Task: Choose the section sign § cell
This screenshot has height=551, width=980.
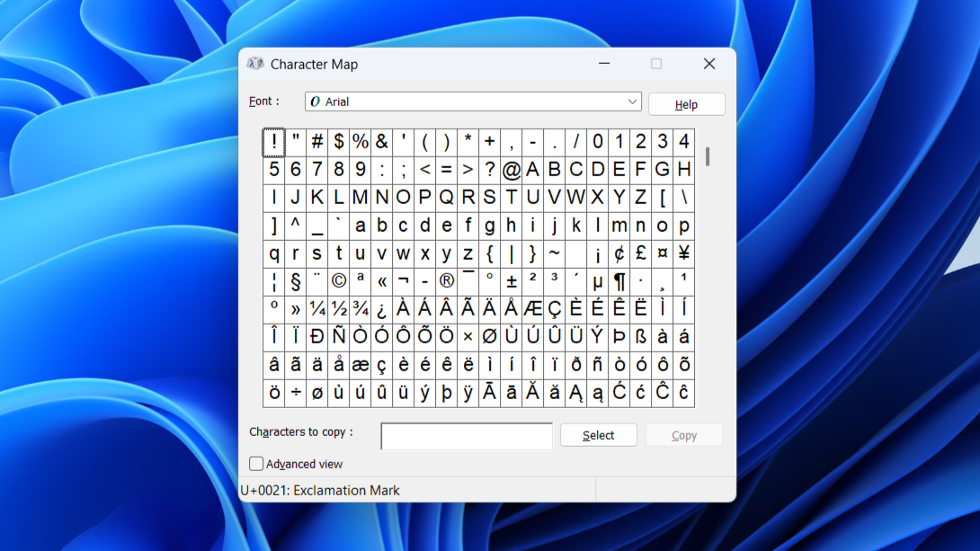Action: pos(296,281)
